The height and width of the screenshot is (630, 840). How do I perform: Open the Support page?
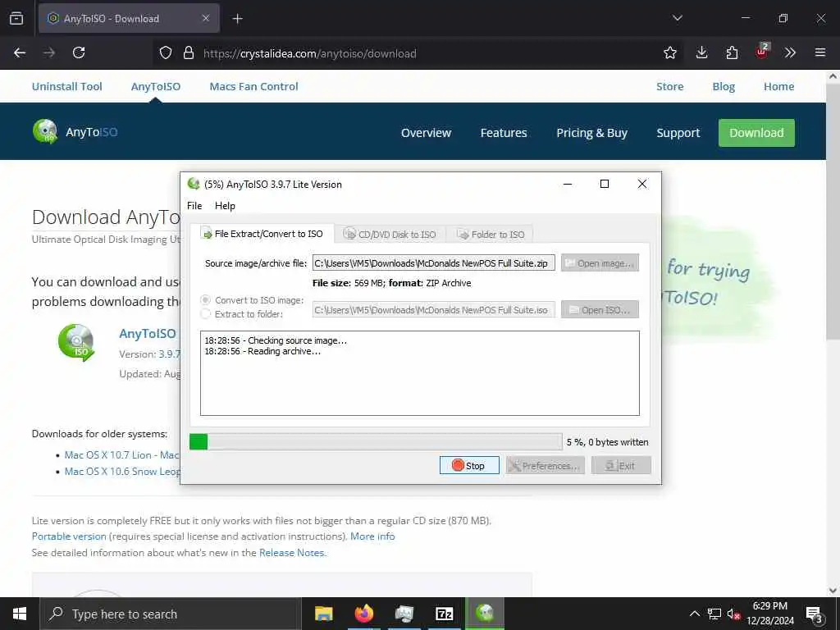(x=678, y=133)
